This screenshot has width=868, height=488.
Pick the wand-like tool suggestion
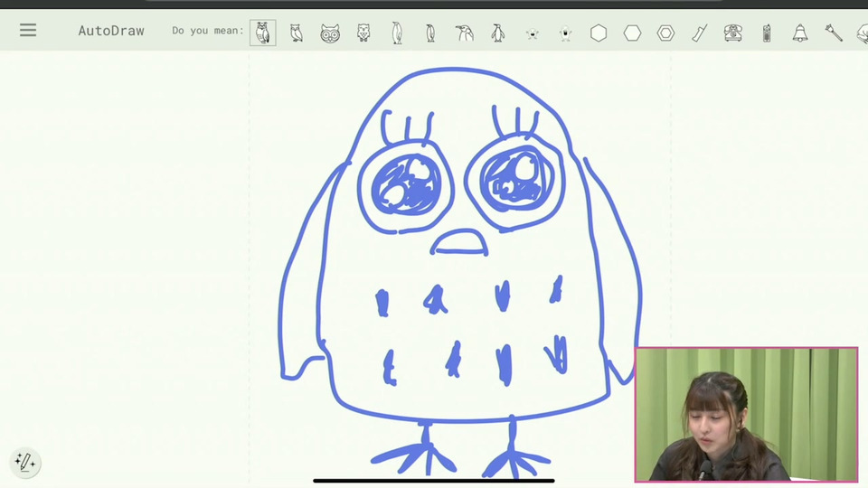click(834, 33)
